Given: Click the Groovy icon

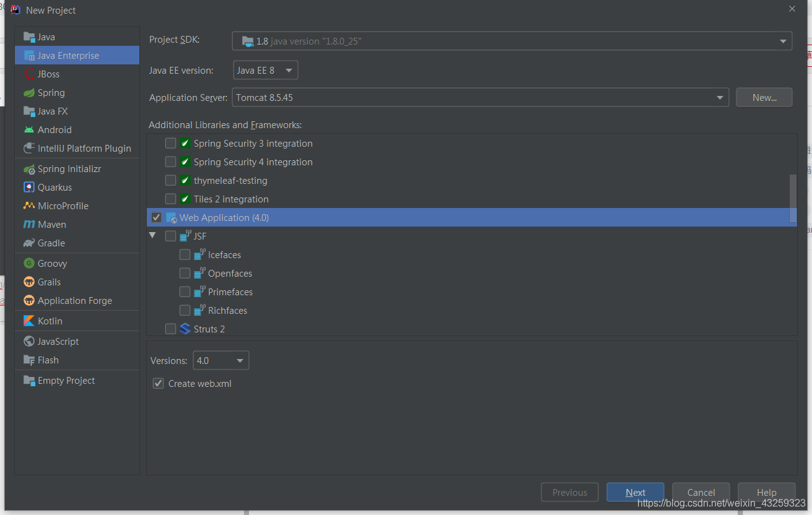Looking at the screenshot, I should point(29,264).
